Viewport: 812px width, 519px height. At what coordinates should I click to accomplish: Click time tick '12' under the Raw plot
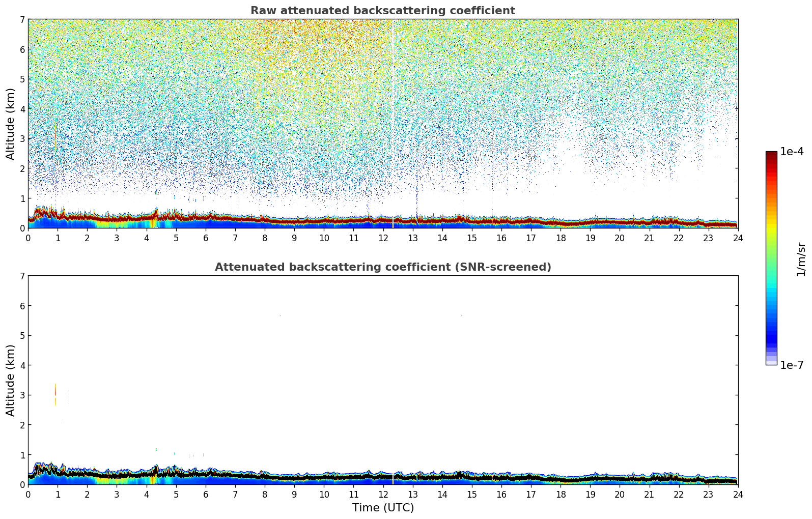pos(383,238)
